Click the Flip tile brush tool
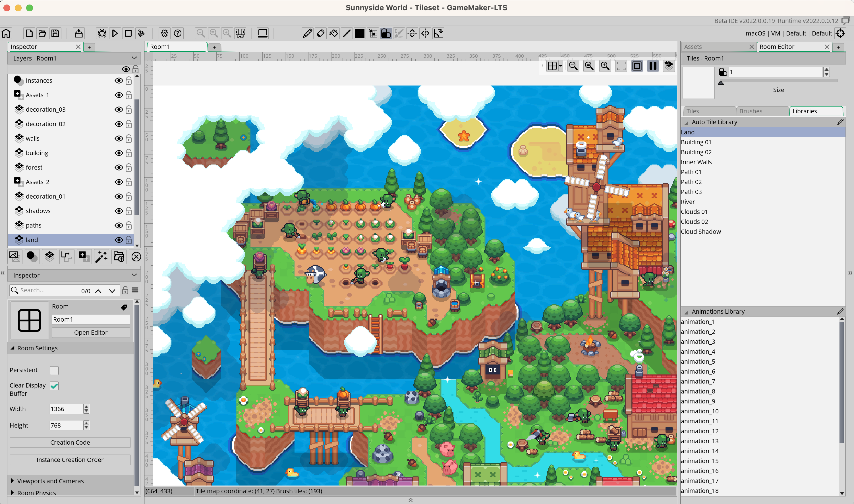This screenshot has width=854, height=504. point(412,33)
